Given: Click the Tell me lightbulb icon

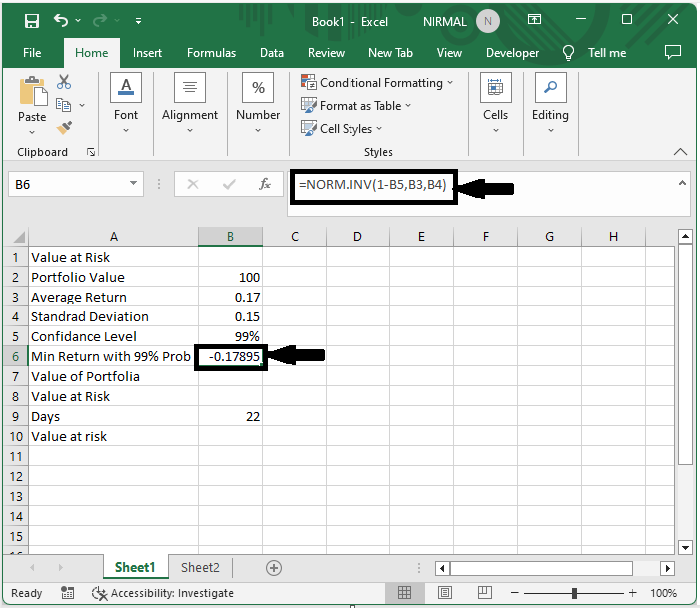Looking at the screenshot, I should point(568,53).
